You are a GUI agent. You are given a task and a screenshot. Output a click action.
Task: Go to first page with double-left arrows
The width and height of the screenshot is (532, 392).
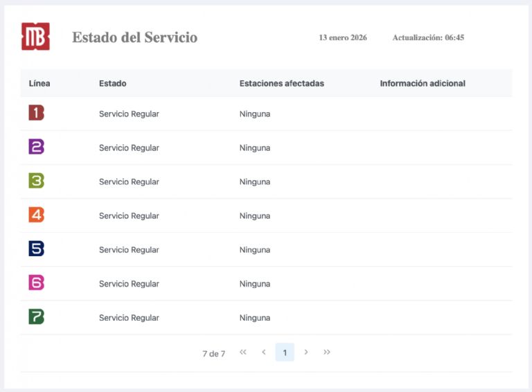click(x=243, y=352)
